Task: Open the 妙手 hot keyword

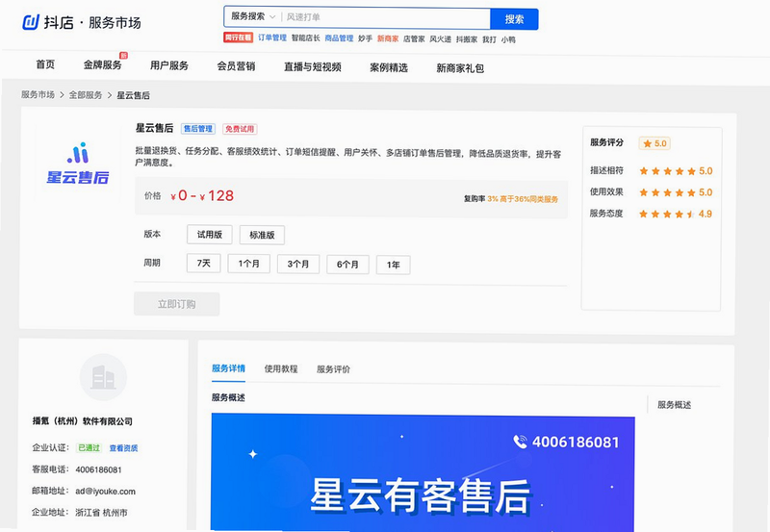Action: pyautogui.click(x=365, y=38)
